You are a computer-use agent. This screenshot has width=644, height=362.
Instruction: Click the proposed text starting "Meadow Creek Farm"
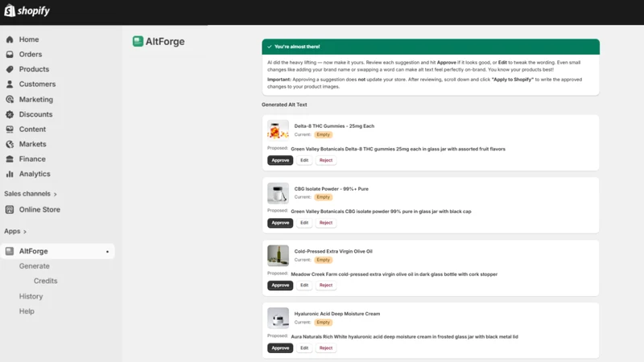tap(394, 274)
